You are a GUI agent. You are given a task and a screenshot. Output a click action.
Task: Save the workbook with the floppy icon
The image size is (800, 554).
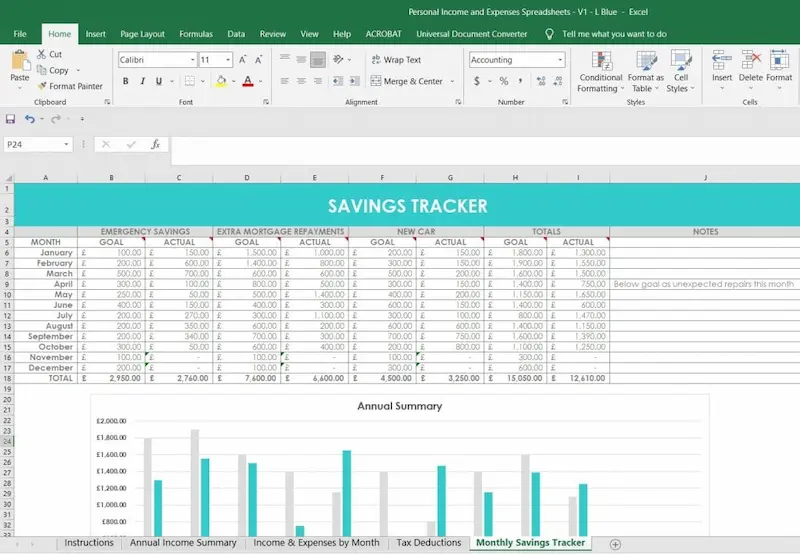point(10,119)
